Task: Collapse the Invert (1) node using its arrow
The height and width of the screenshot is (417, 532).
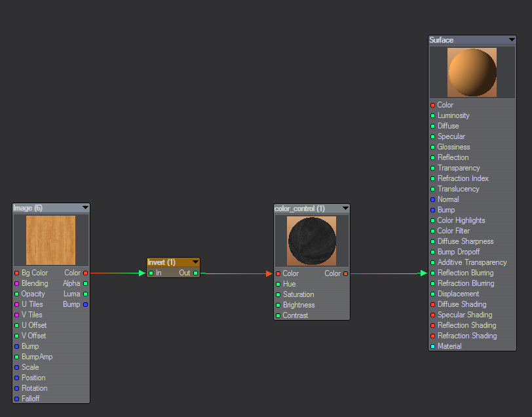Action: tap(195, 262)
